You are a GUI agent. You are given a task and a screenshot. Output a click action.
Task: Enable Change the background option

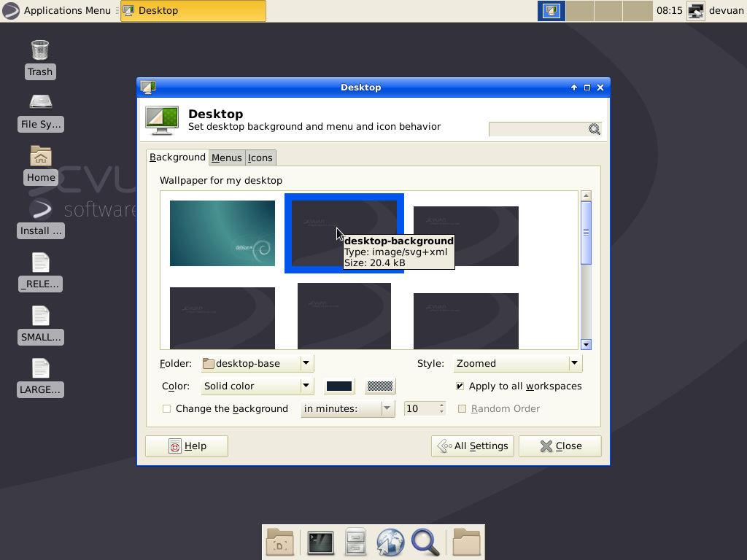click(x=166, y=409)
